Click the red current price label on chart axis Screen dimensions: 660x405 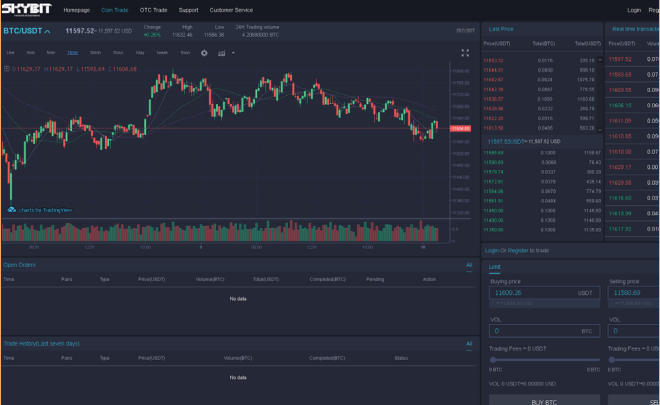click(460, 129)
